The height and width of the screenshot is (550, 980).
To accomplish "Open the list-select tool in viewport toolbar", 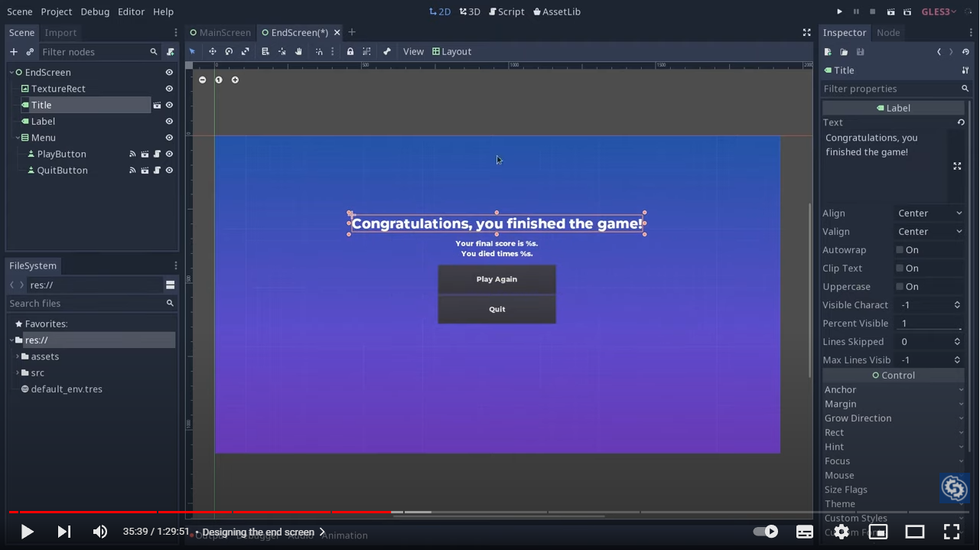I will [265, 51].
